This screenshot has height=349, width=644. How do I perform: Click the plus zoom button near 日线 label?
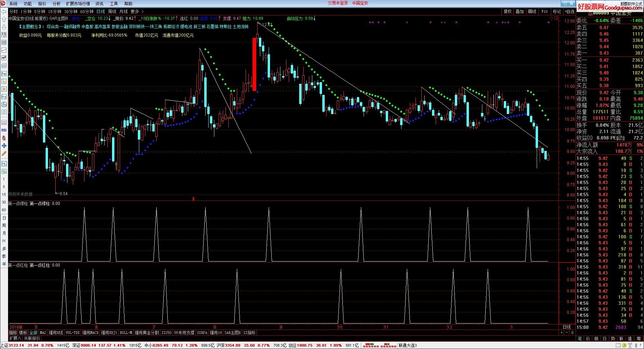click(x=561, y=333)
